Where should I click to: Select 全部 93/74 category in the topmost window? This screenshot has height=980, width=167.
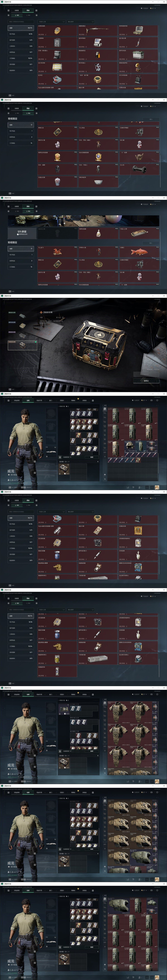point(21,28)
